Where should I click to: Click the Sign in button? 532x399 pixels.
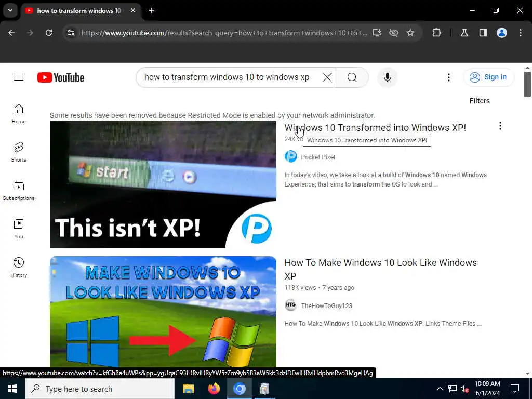click(488, 77)
